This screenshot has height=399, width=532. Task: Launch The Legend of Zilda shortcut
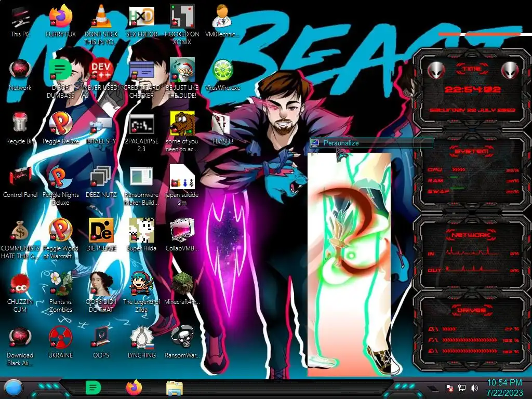(x=142, y=292)
